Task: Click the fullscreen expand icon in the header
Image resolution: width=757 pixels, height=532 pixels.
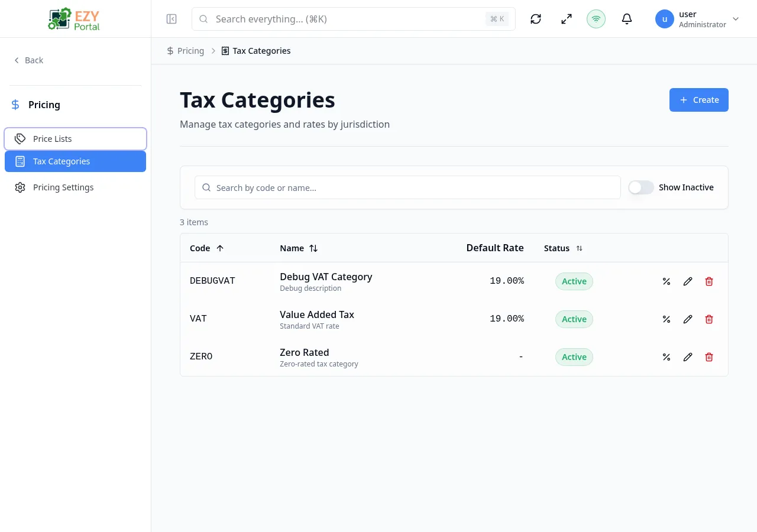Action: pos(566,19)
